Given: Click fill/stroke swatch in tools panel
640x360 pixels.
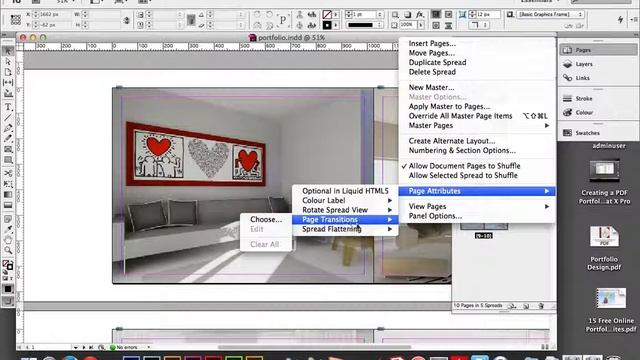Looking at the screenshot, I should point(7,265).
